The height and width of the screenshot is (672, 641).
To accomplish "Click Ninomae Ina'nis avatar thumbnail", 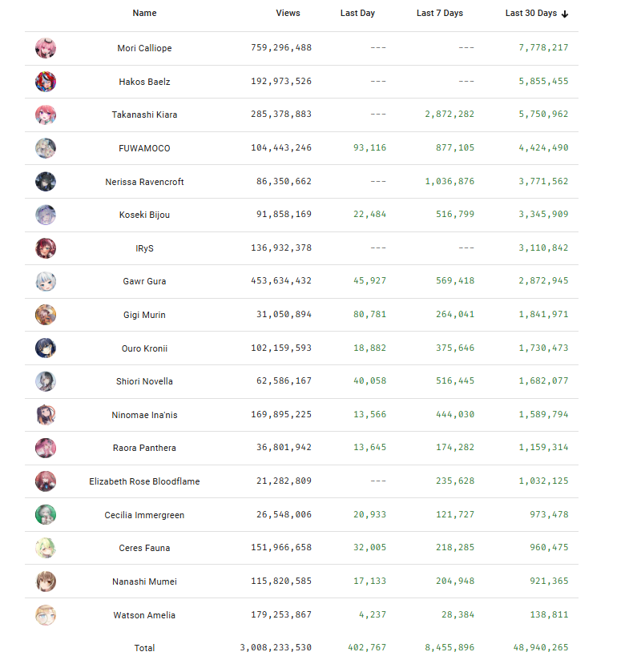I will [x=46, y=415].
